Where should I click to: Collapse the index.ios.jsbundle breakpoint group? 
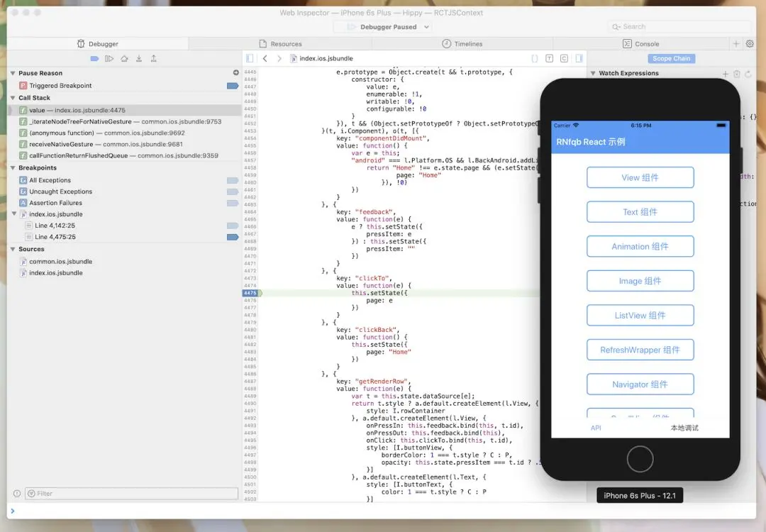(14, 214)
